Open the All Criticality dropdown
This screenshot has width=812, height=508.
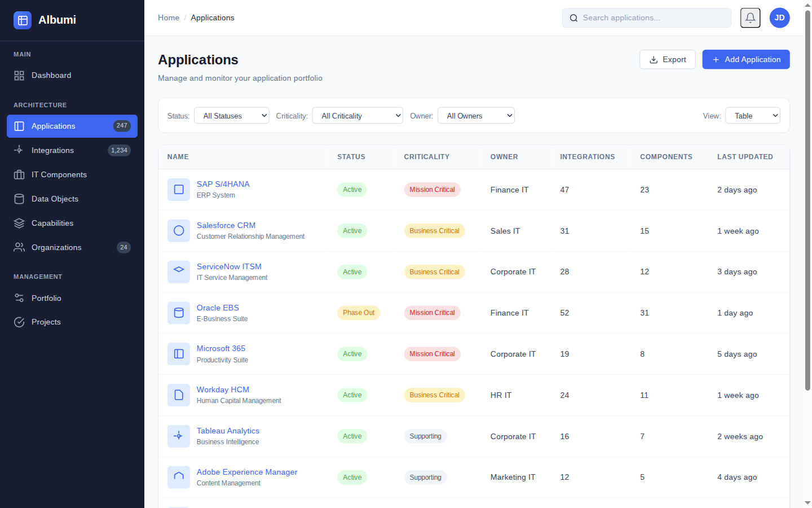tap(358, 115)
